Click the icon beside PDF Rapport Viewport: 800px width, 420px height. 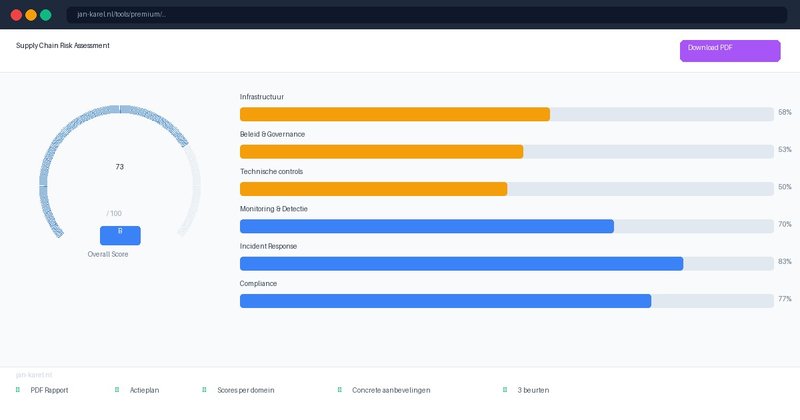pos(18,390)
